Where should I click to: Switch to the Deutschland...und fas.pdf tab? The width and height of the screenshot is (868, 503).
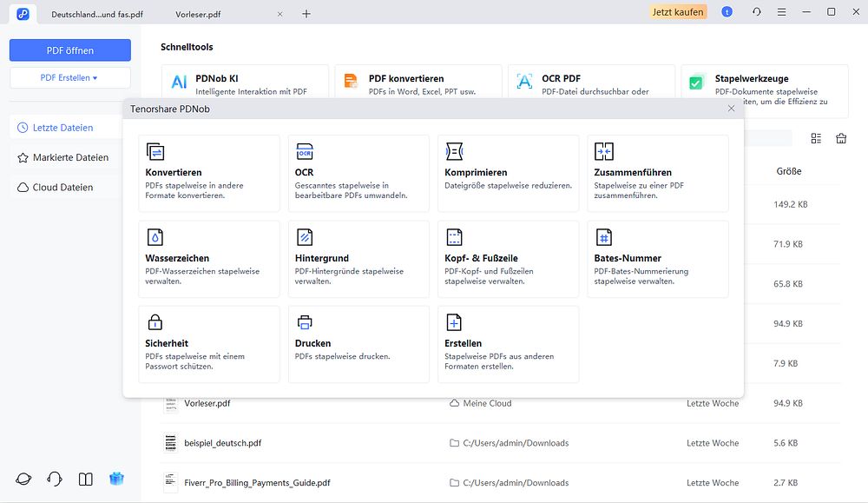97,15
